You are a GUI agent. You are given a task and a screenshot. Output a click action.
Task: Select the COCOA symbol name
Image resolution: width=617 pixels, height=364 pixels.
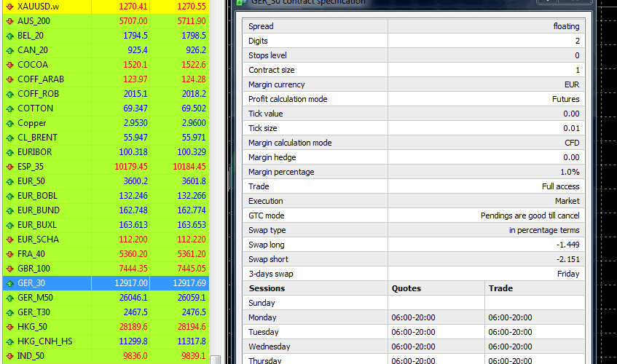33,65
